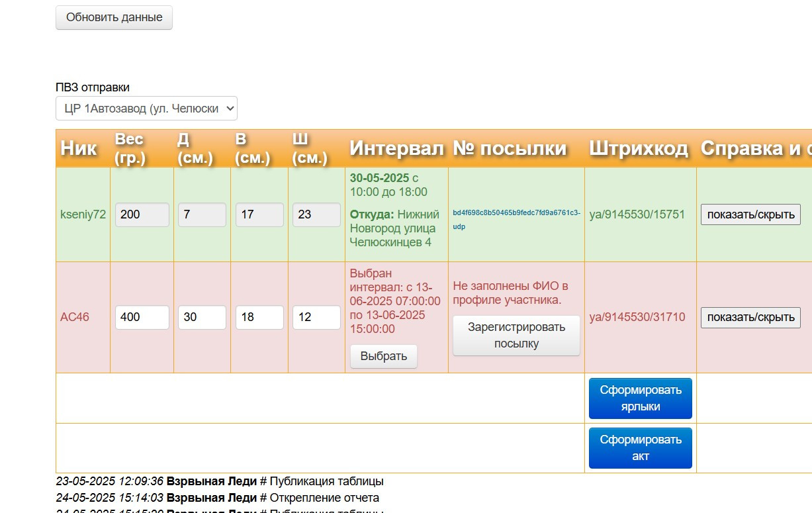Screen dimensions: 812x513
Task: Click weight field with value 200
Action: pyautogui.click(x=142, y=214)
